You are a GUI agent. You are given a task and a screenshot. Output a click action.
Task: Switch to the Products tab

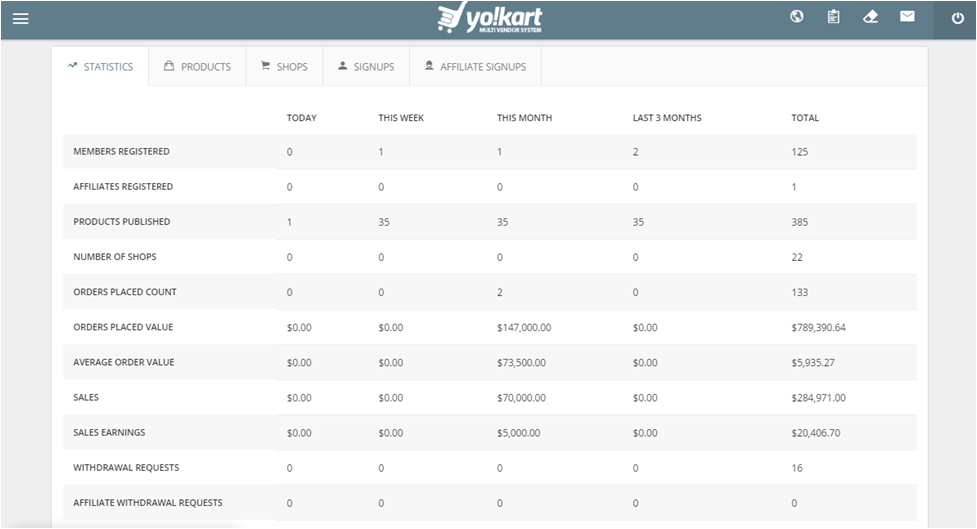[x=198, y=66]
